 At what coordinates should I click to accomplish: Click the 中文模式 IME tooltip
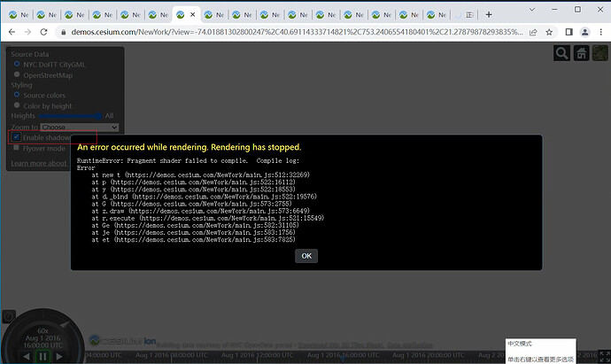520,344
